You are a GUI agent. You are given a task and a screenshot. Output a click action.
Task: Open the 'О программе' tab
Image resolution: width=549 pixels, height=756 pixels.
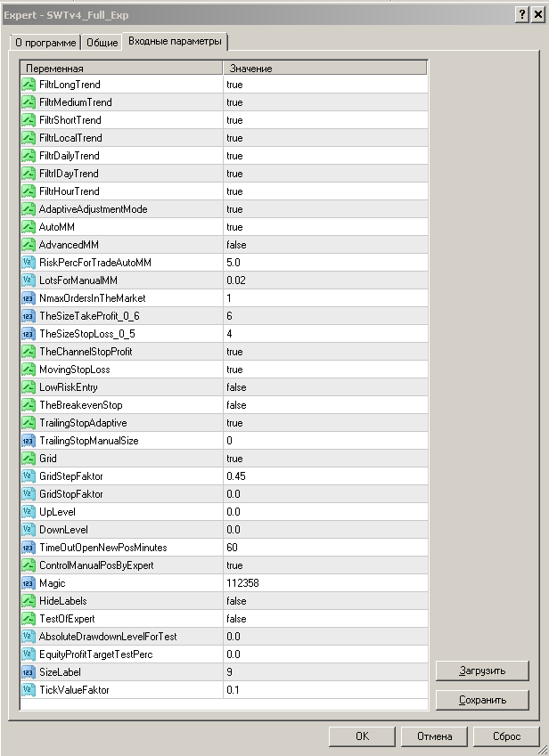(45, 43)
